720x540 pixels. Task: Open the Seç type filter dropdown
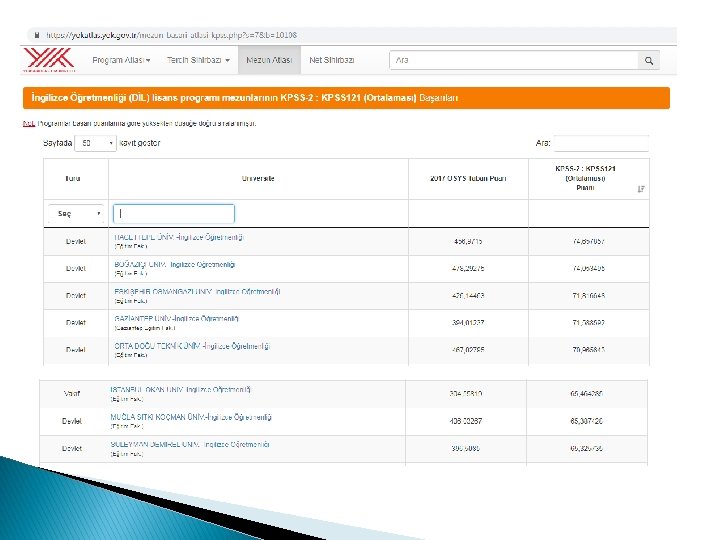(76, 214)
